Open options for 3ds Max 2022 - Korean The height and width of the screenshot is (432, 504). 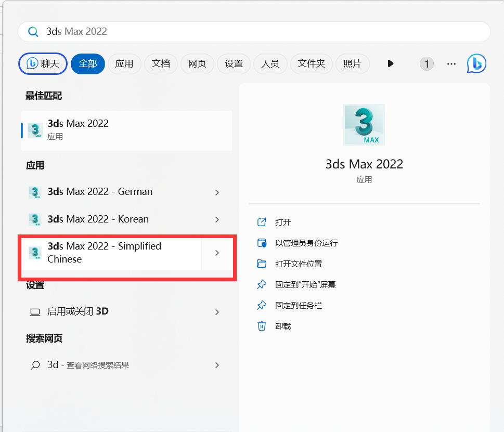click(x=217, y=219)
